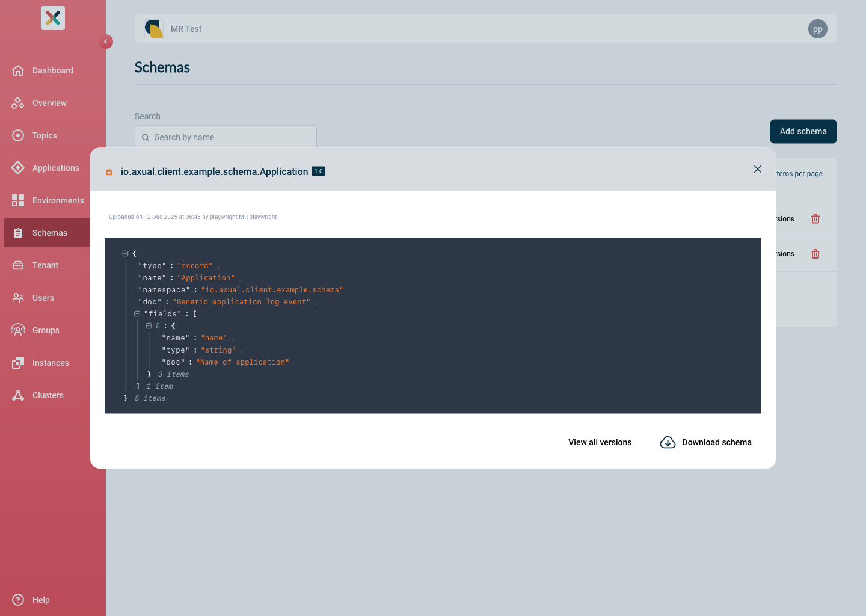Collapse the root JSON object node
Image resolution: width=866 pixels, height=616 pixels.
pos(125,253)
